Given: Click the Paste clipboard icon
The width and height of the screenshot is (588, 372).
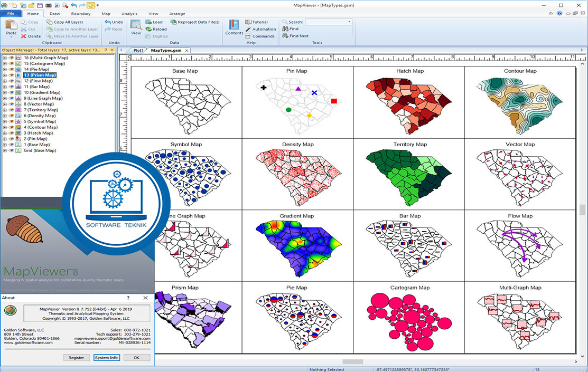Looking at the screenshot, I should tap(11, 25).
